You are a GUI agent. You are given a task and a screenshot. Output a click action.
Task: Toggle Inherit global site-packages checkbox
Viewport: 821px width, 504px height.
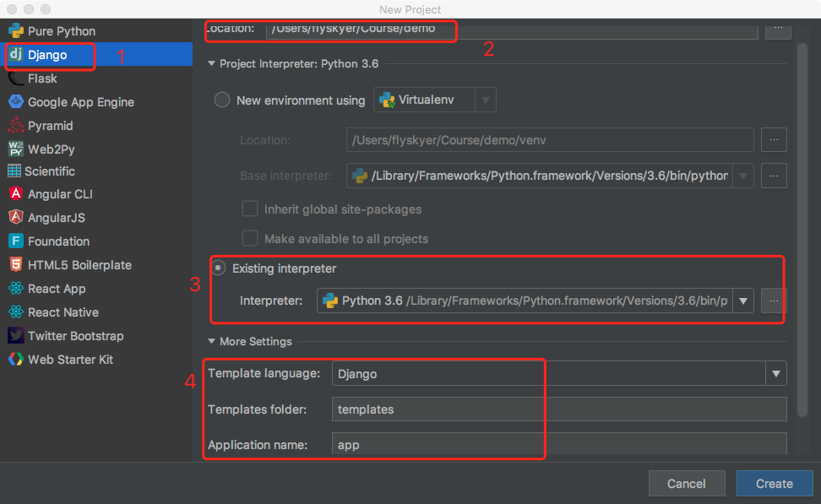point(250,209)
